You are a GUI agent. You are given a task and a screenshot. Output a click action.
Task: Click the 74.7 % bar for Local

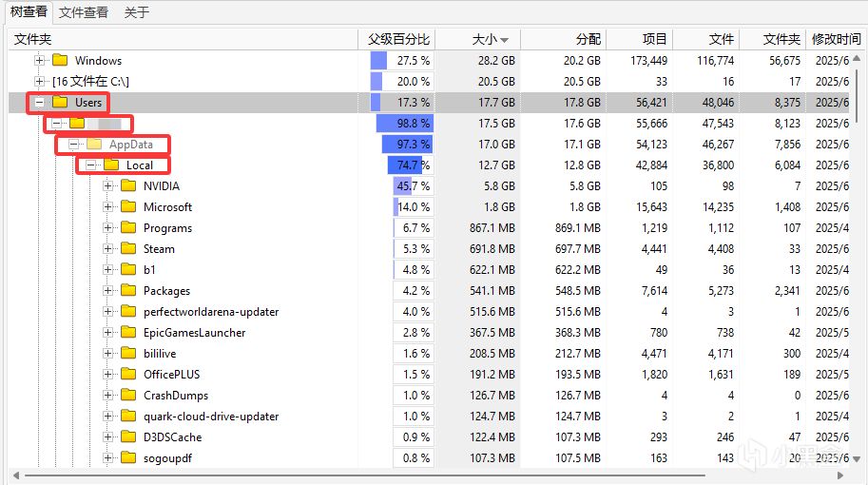[x=410, y=165]
